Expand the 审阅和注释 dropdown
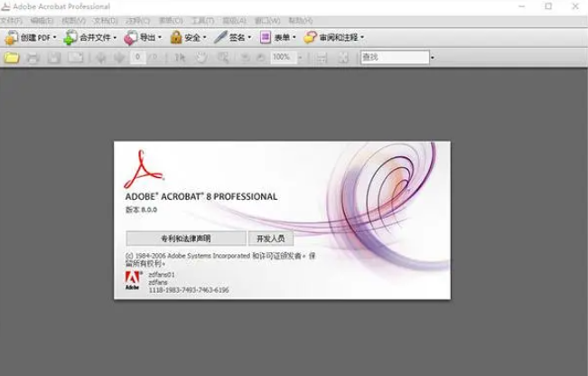This screenshot has width=588, height=376. point(334,37)
